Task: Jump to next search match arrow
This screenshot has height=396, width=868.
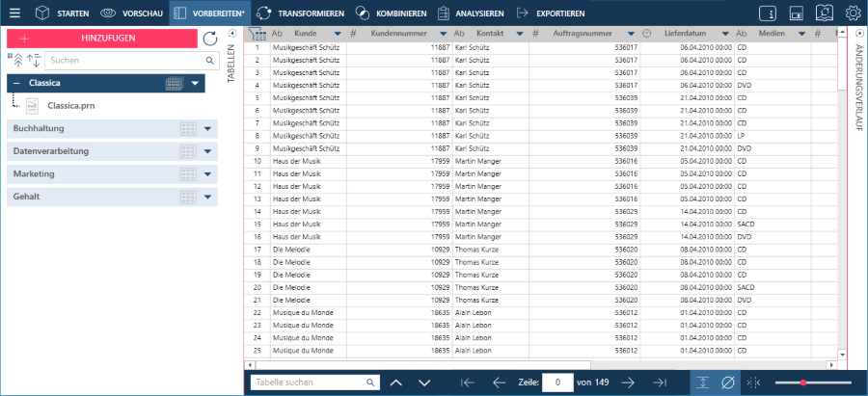Action: coord(424,383)
